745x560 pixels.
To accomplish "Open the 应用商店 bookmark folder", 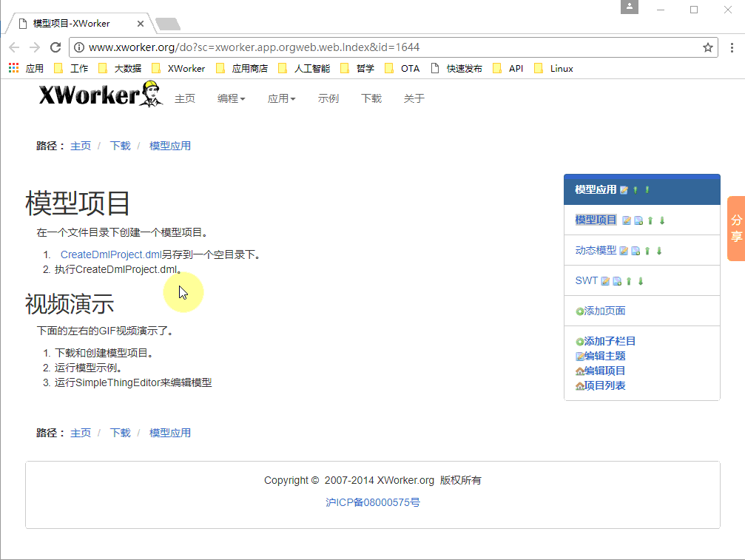I will coord(241,68).
